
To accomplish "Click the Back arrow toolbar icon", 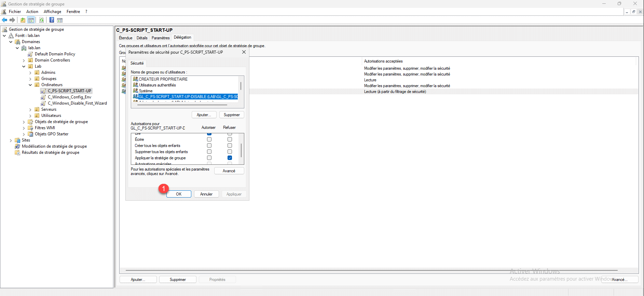I will click(4, 20).
